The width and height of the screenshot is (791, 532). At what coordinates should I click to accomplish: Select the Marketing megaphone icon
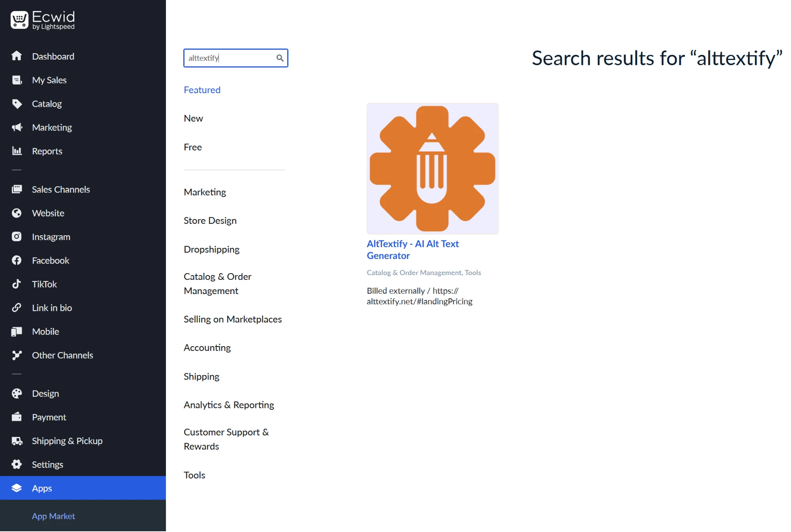(x=17, y=127)
